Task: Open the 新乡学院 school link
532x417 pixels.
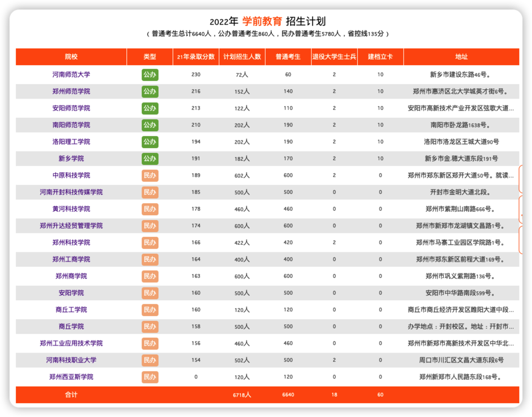Action: [x=71, y=159]
